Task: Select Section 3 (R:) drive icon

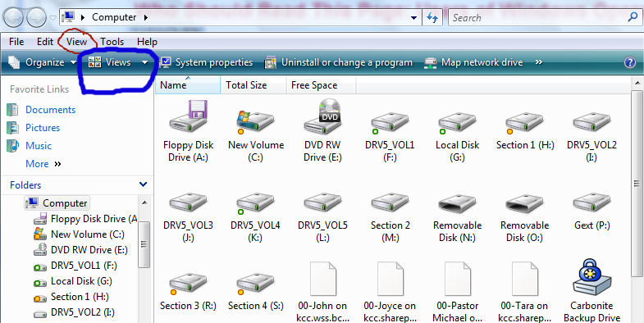Action: click(x=188, y=283)
